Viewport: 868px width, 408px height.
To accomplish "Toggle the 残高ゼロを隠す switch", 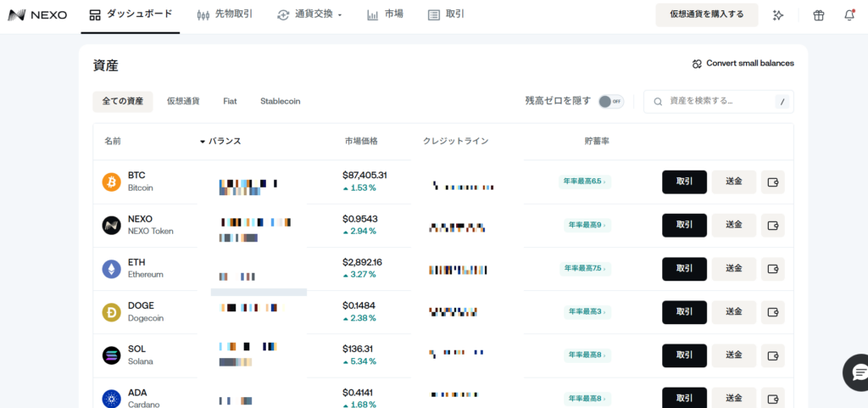I will [610, 101].
